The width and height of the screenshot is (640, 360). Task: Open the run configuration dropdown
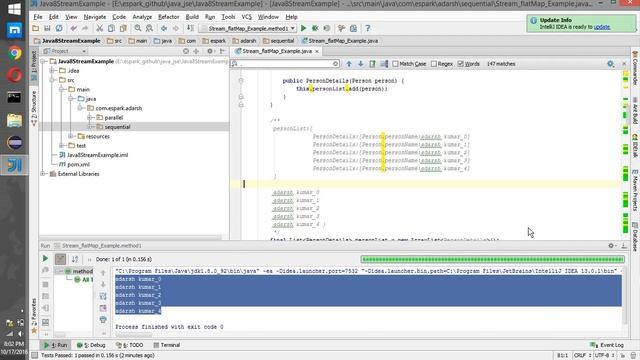tap(248, 29)
